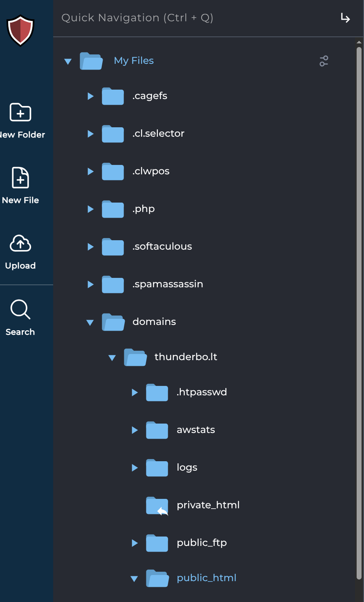This screenshot has height=602, width=364.
Task: Expand the .softaculous folder arrow
Action: pyautogui.click(x=90, y=247)
